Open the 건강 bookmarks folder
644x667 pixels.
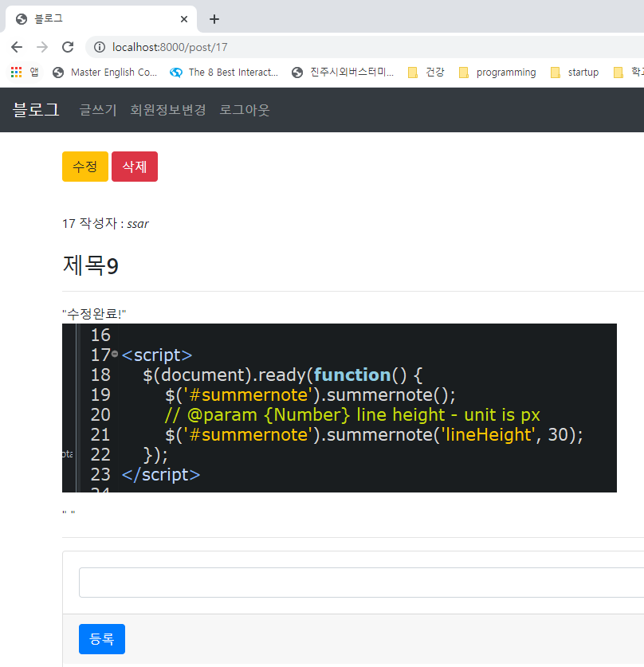(x=426, y=73)
